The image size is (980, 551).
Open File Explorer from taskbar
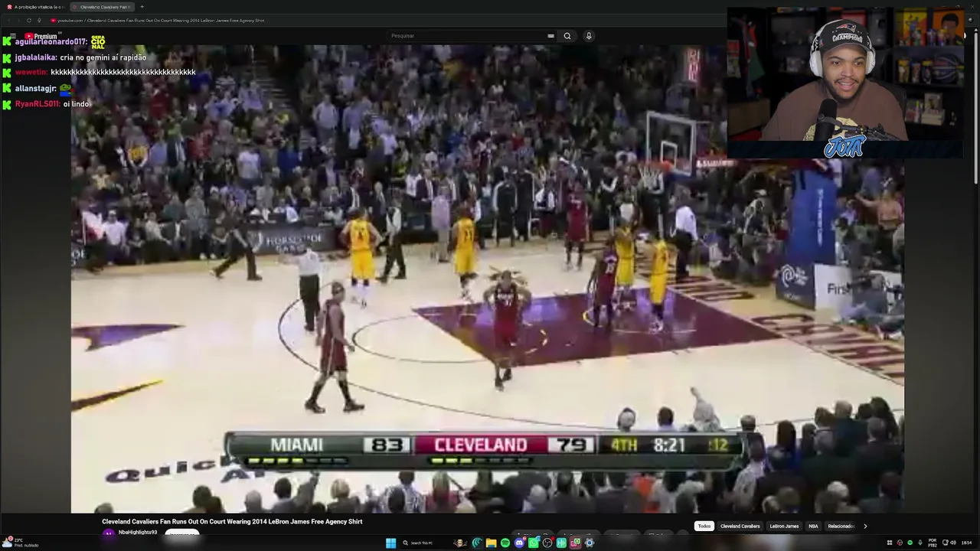pyautogui.click(x=491, y=543)
